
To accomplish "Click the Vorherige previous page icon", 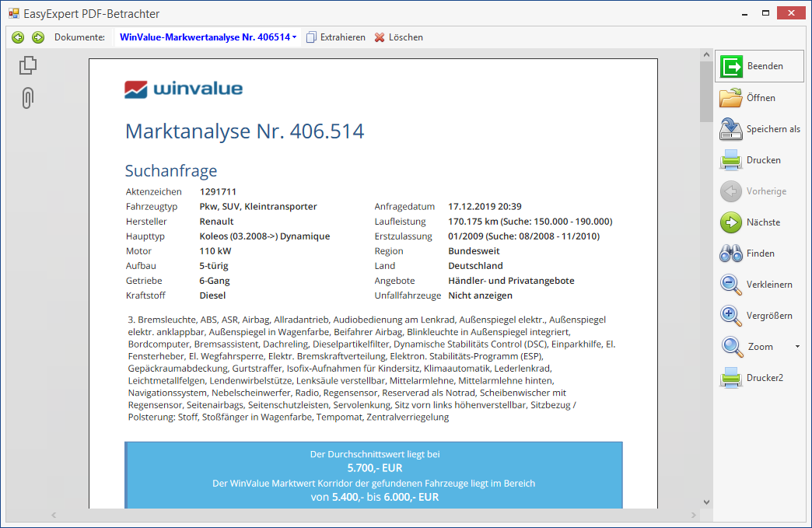I will pos(730,191).
